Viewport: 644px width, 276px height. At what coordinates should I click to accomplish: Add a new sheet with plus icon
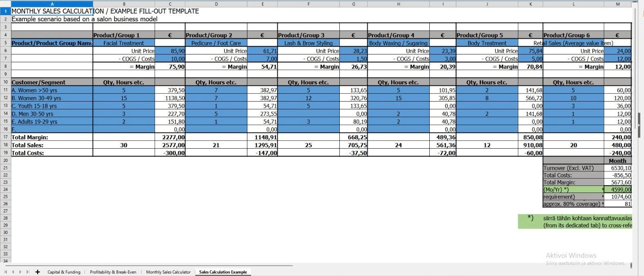38,272
